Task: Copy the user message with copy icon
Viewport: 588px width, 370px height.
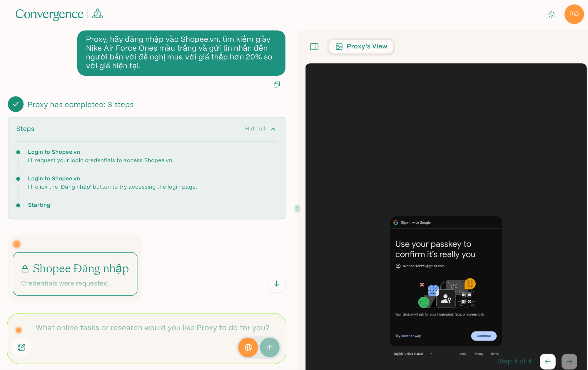Action: click(x=277, y=85)
